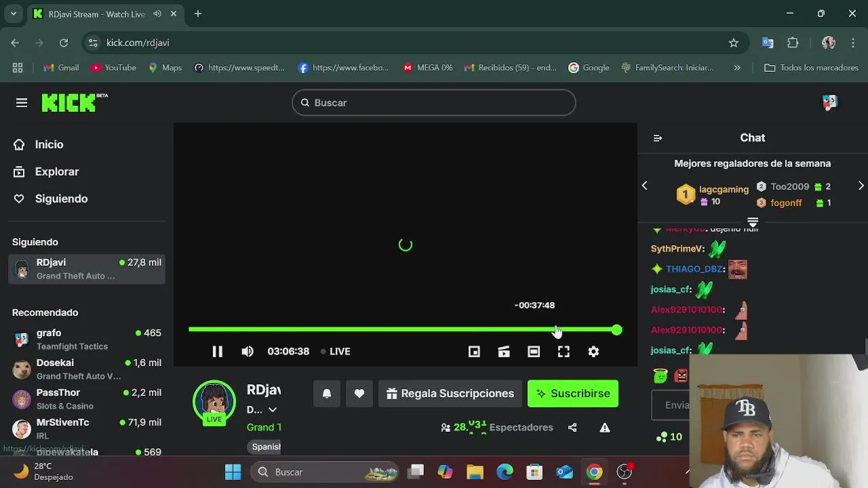This screenshot has width=868, height=488.
Task: Focus the Buscar search field
Action: pyautogui.click(x=434, y=103)
